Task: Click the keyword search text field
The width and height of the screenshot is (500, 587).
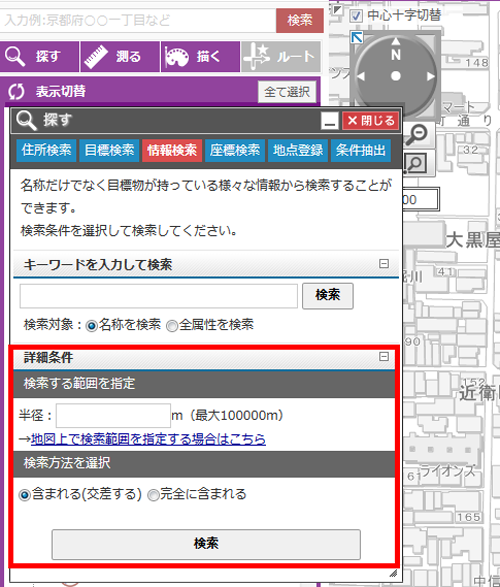Action: coord(159,296)
